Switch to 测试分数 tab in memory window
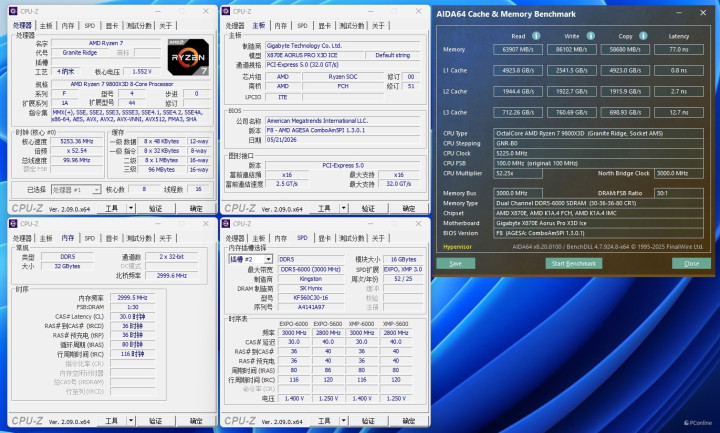Image resolution: width=720 pixels, height=433 pixels. click(139, 238)
